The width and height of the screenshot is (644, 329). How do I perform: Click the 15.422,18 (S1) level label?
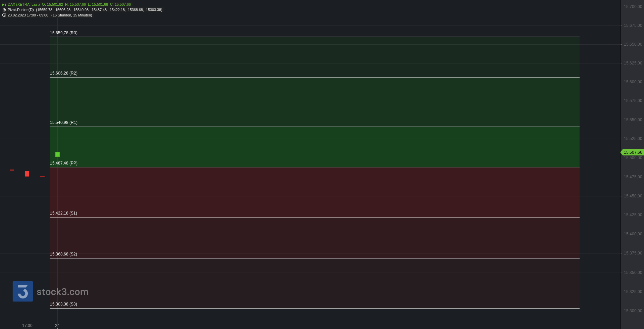63,213
